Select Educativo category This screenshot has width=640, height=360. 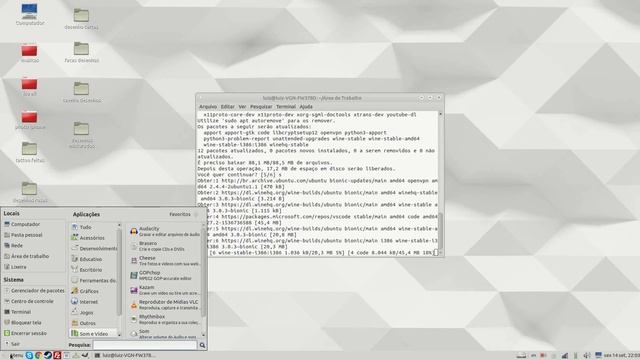tap(93, 259)
